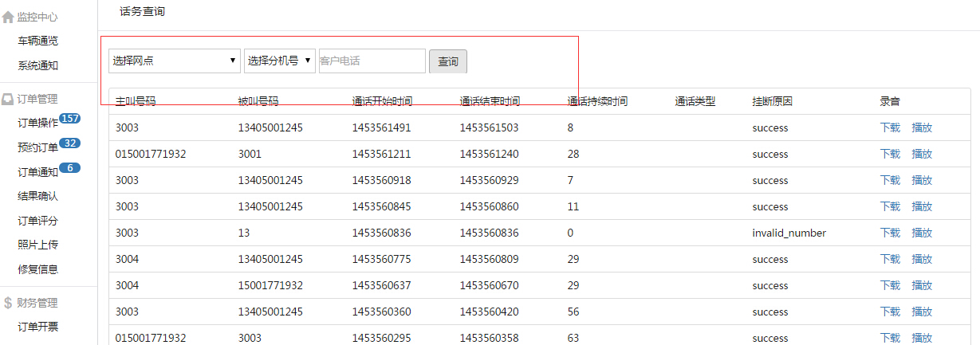The image size is (980, 345).
Task: Download recording for call starting 1453561491
Action: coord(890,127)
